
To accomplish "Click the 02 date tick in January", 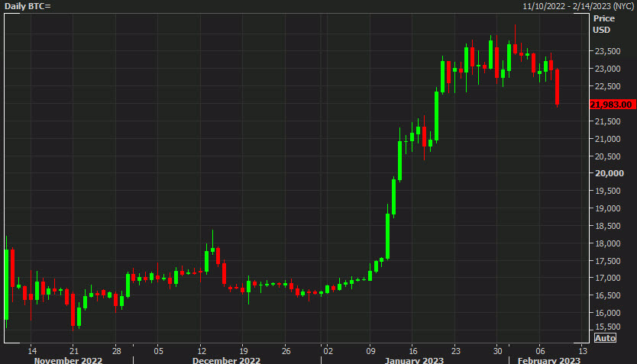I will [x=328, y=351].
